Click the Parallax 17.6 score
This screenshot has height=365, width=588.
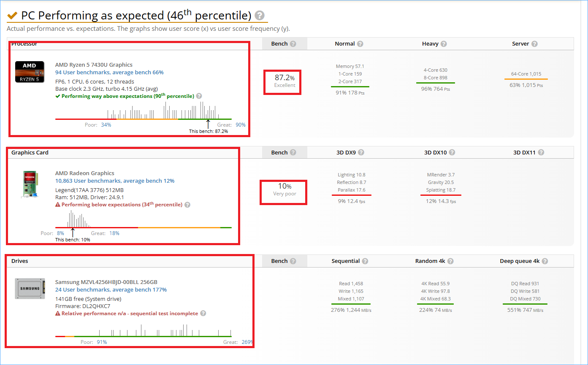click(352, 190)
